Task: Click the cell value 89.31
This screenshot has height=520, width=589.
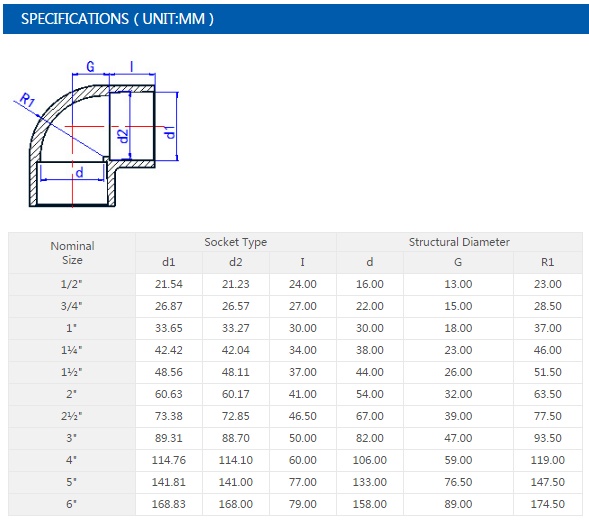Action: (x=169, y=438)
